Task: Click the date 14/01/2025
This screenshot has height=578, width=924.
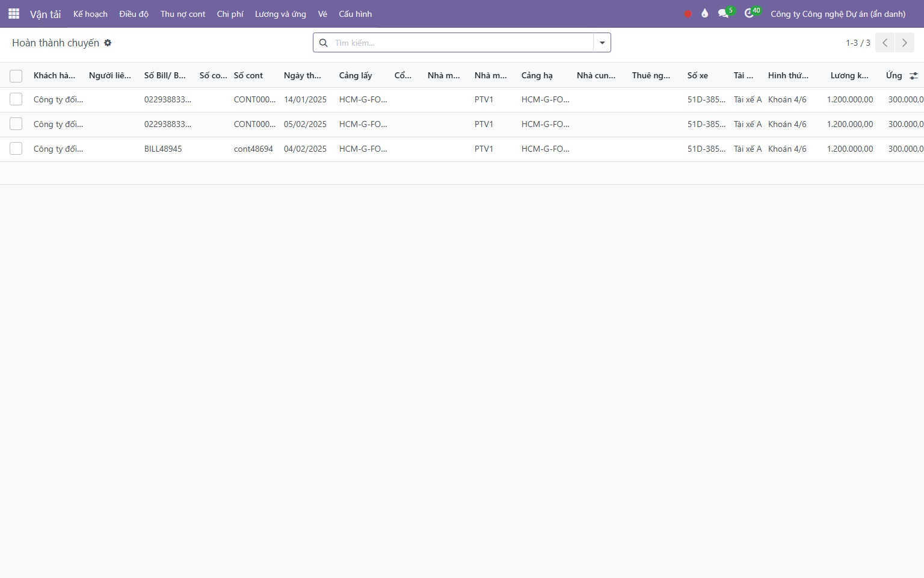Action: click(305, 99)
